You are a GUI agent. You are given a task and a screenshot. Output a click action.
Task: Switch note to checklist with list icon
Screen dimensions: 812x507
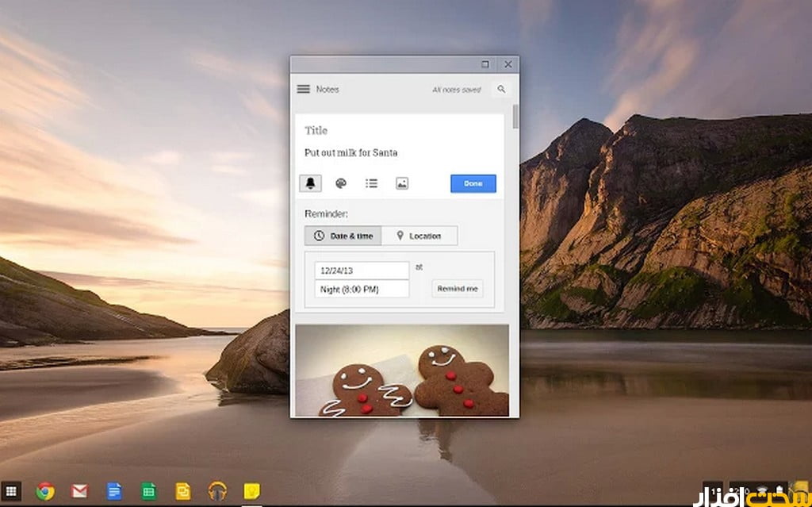pyautogui.click(x=371, y=183)
